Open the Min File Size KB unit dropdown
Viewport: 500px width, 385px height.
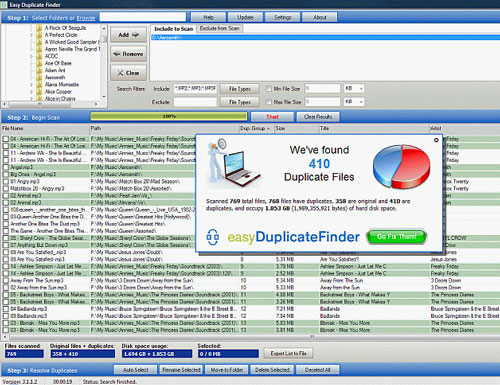tap(354, 88)
